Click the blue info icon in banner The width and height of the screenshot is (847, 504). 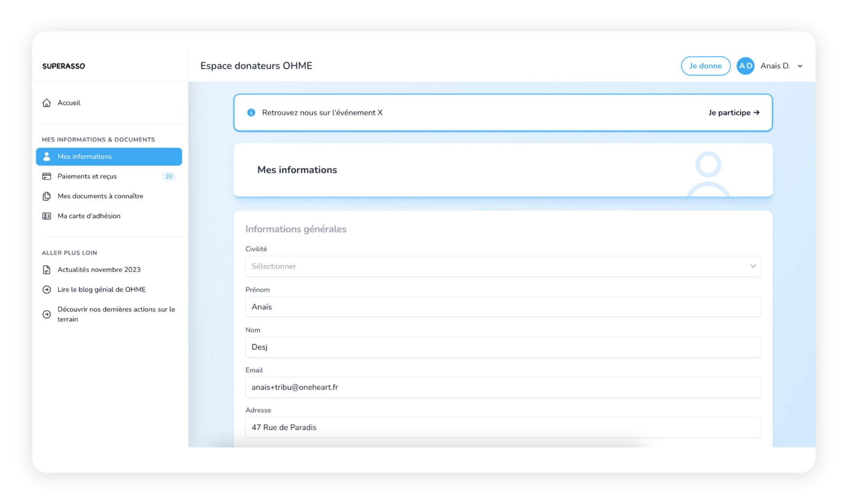pyautogui.click(x=251, y=112)
